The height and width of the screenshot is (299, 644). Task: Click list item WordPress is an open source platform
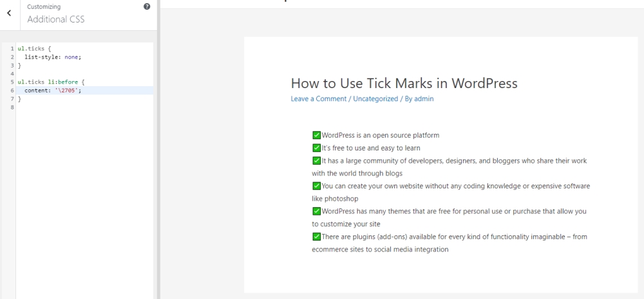point(381,135)
